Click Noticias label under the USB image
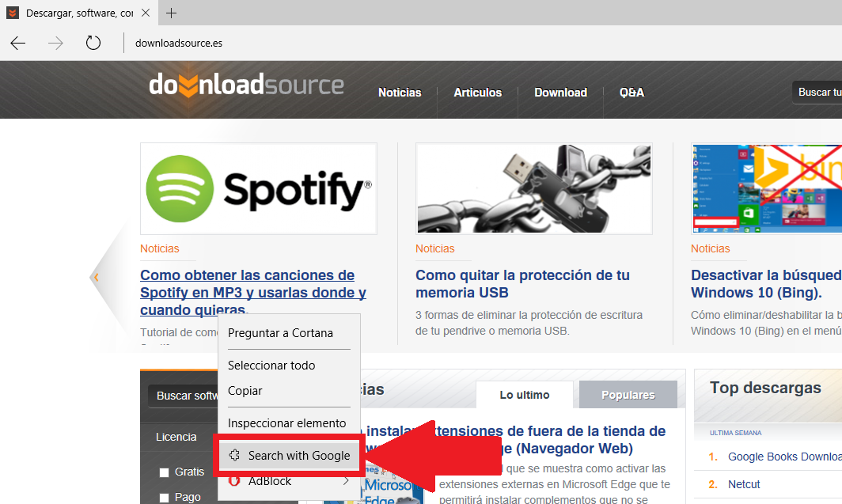Viewport: 842px width, 504px height. (435, 248)
